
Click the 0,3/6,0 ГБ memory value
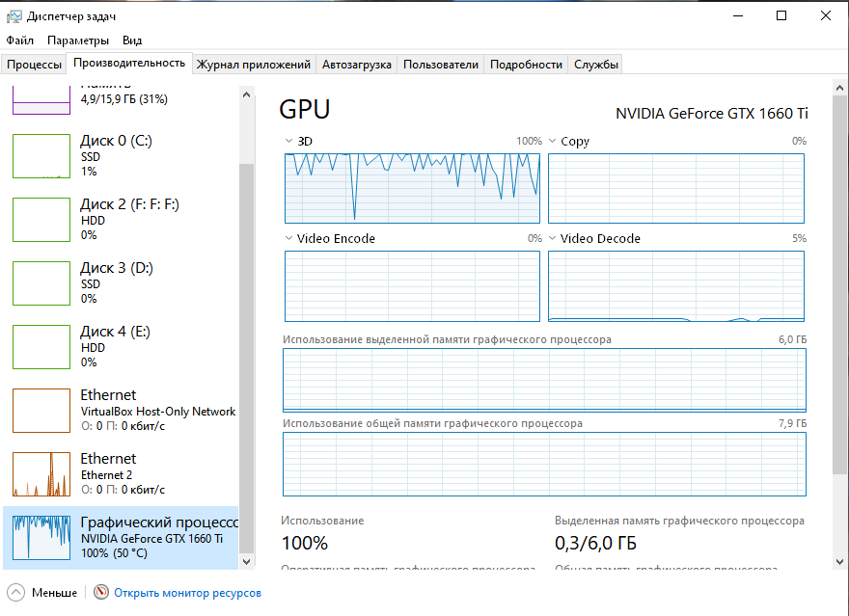tap(595, 543)
